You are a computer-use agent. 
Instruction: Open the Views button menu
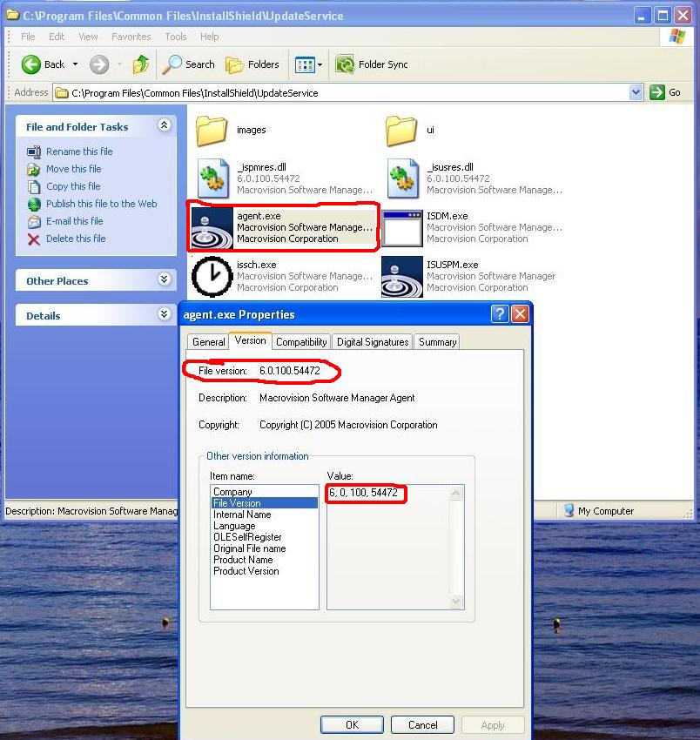[308, 64]
